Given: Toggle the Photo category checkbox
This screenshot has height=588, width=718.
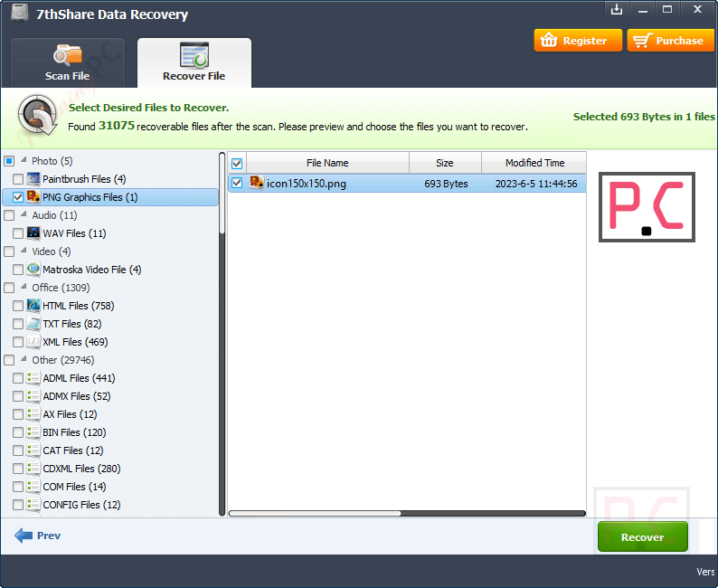Looking at the screenshot, I should coord(9,161).
